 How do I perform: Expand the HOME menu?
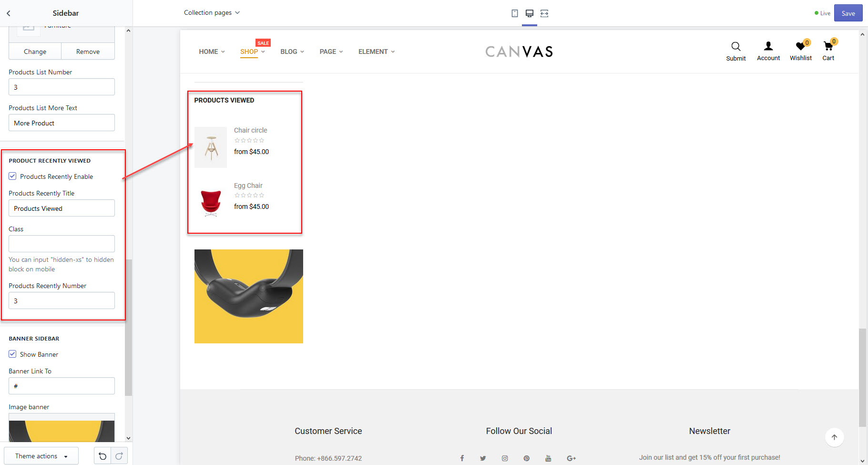tap(212, 52)
